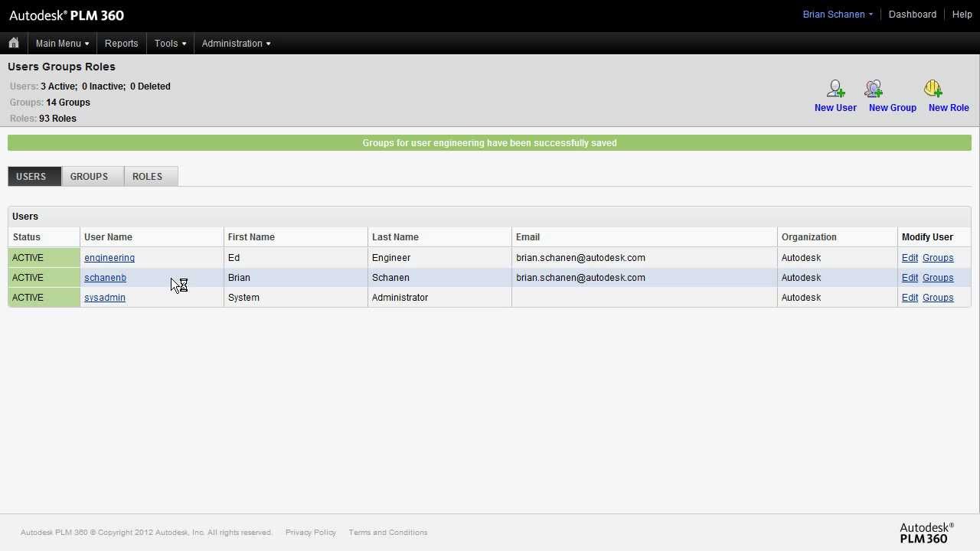The image size is (980, 551).
Task: Open the engineering user name link
Action: (x=109, y=258)
